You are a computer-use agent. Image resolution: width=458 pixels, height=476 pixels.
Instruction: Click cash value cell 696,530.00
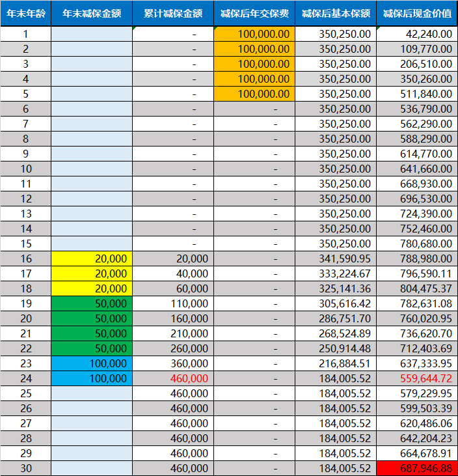tap(417, 199)
